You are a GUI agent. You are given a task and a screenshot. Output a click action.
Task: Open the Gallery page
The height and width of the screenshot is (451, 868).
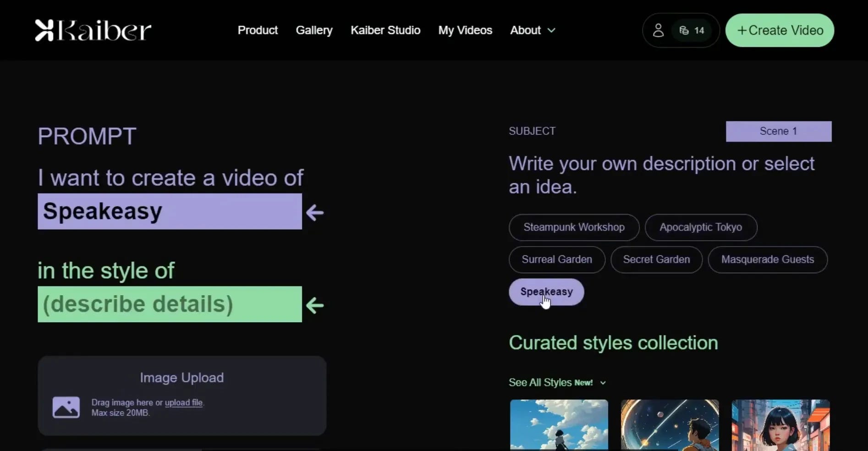(x=314, y=30)
